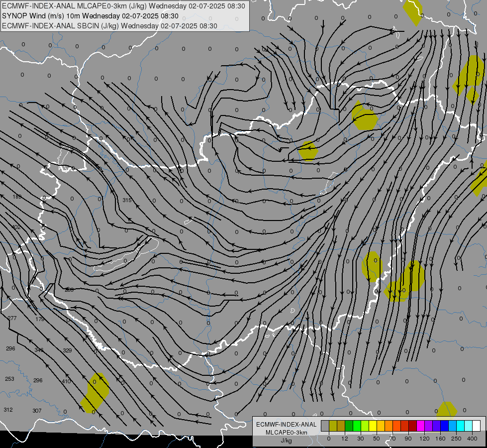The height and width of the screenshot is (448, 487).
Task: Click the legend label 160
Action: click(440, 439)
